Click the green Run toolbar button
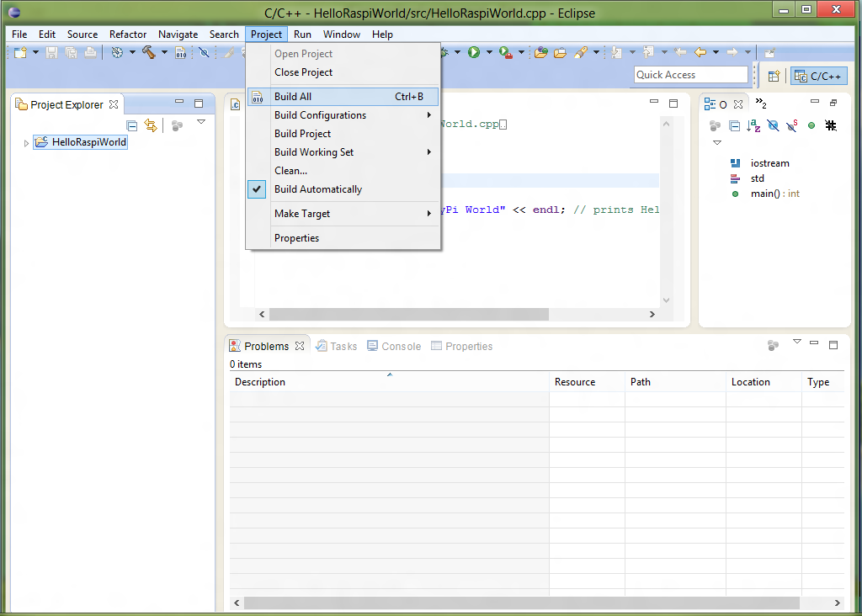Viewport: 862px width, 616px height. tap(474, 52)
